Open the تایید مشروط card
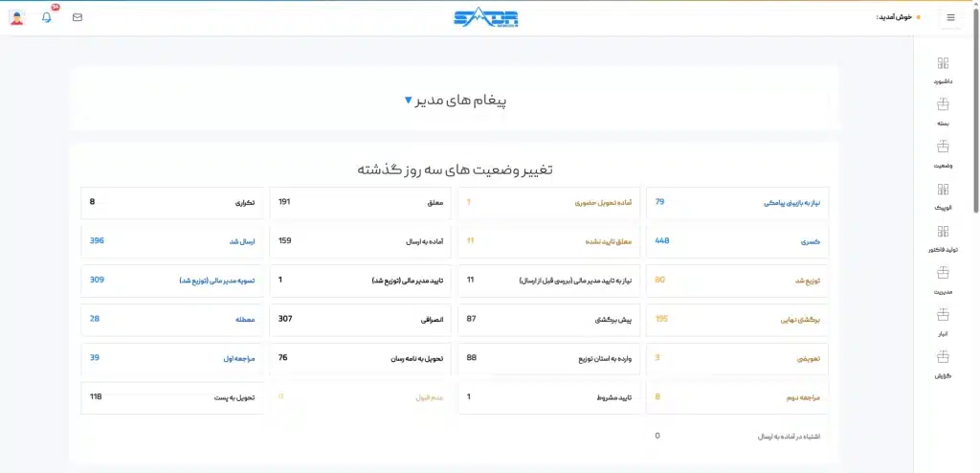Viewport: 980px width, 473px height. pos(548,398)
